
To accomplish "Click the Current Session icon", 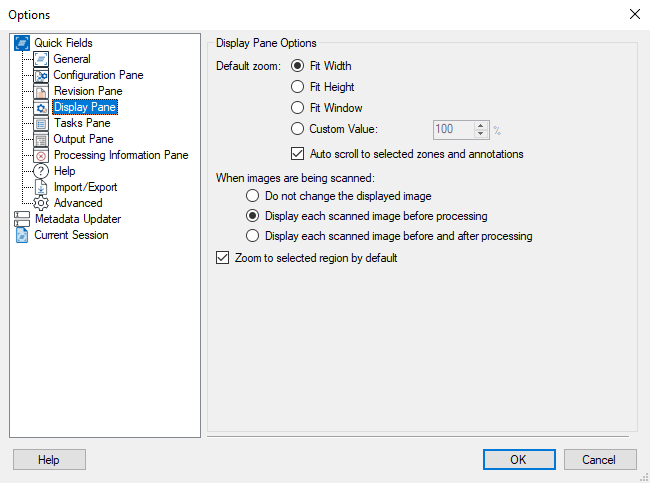I will pos(22,235).
